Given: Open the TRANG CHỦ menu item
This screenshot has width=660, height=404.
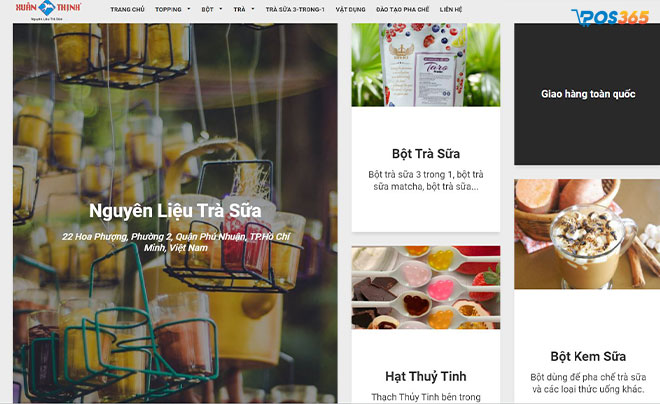Looking at the screenshot, I should [127, 9].
